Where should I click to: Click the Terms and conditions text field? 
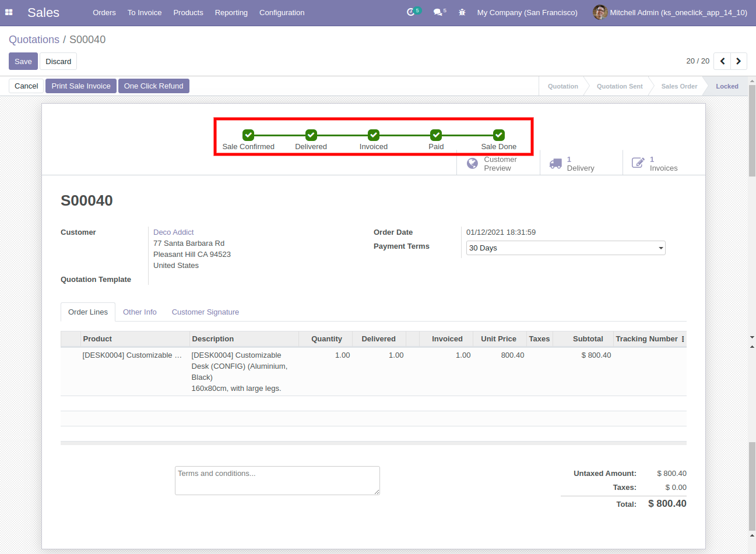tap(277, 481)
